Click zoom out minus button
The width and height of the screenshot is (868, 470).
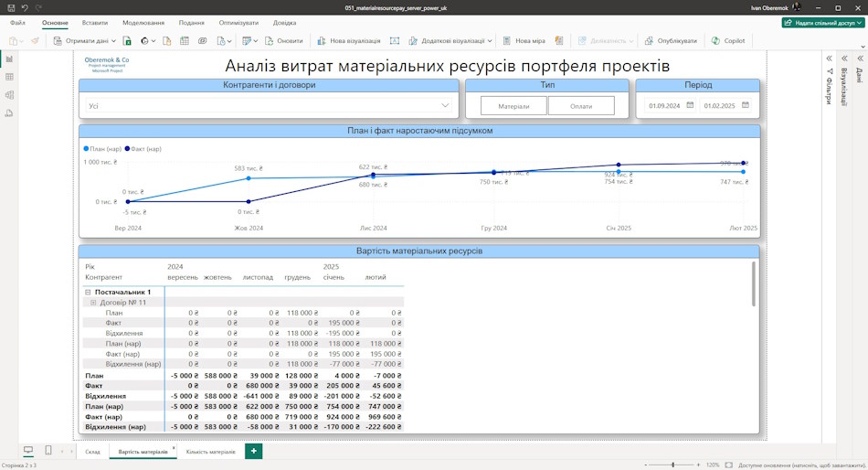[645, 465]
